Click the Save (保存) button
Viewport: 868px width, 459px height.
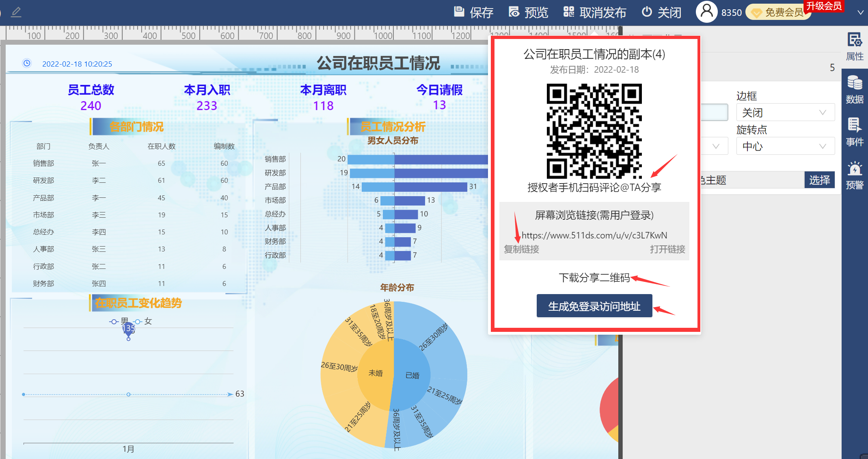(473, 12)
